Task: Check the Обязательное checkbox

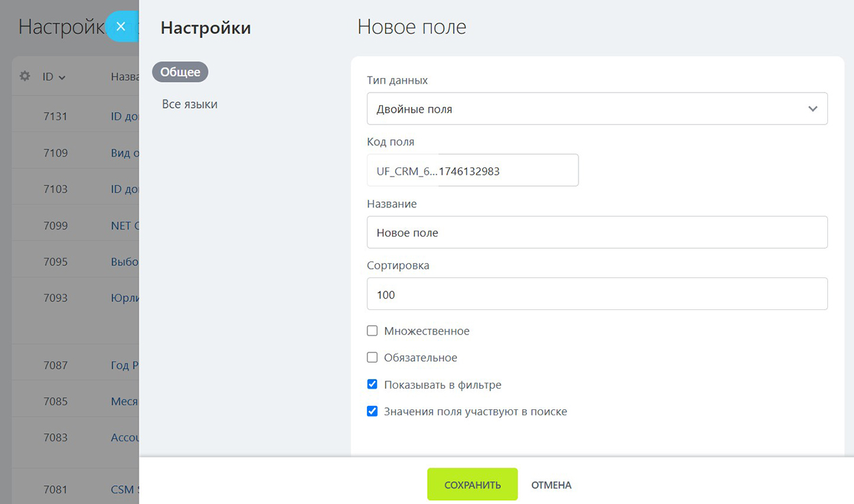Action: [372, 357]
